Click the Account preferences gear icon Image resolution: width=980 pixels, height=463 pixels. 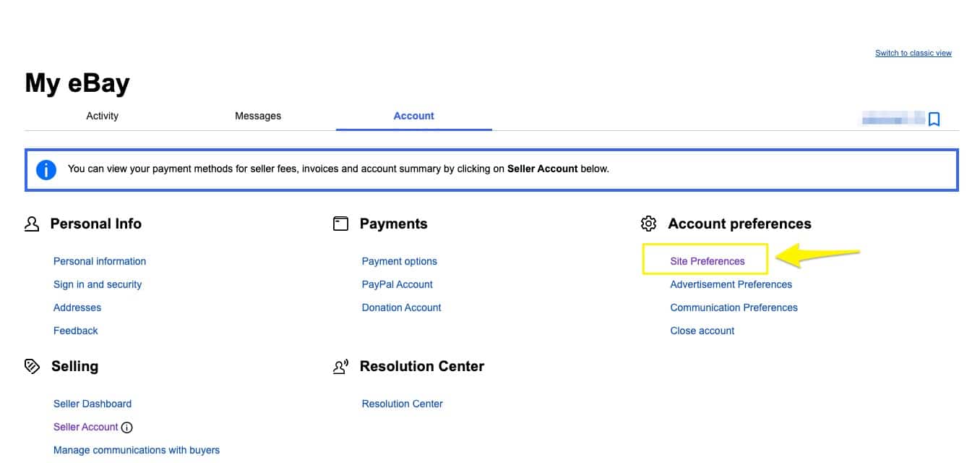pos(649,224)
